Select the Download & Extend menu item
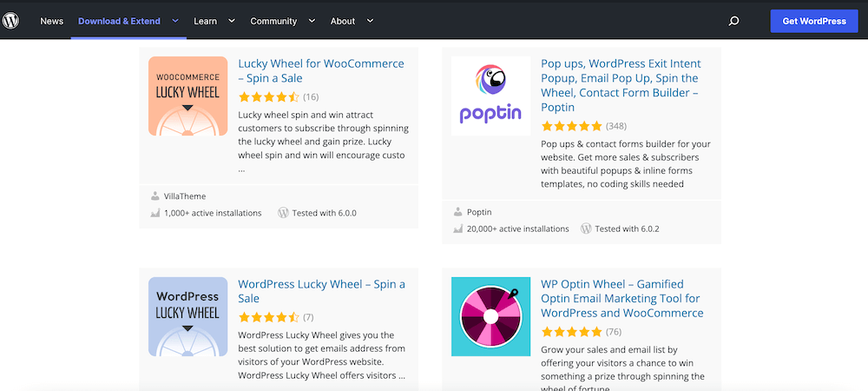The image size is (868, 391). click(119, 21)
